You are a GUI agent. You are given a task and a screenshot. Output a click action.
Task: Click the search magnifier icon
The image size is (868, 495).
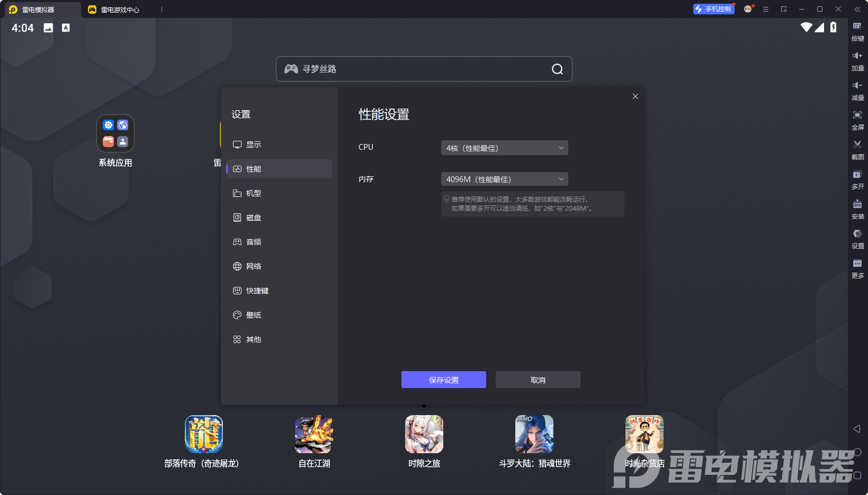557,69
